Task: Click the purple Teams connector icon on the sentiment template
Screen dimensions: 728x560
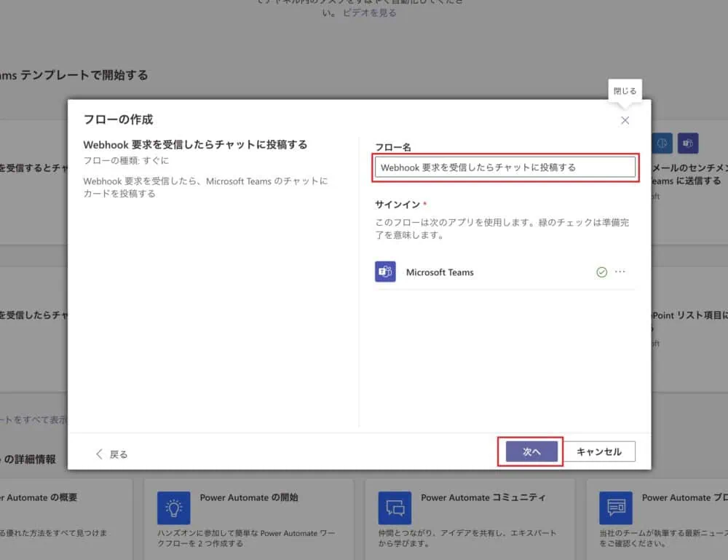Action: pos(687,143)
